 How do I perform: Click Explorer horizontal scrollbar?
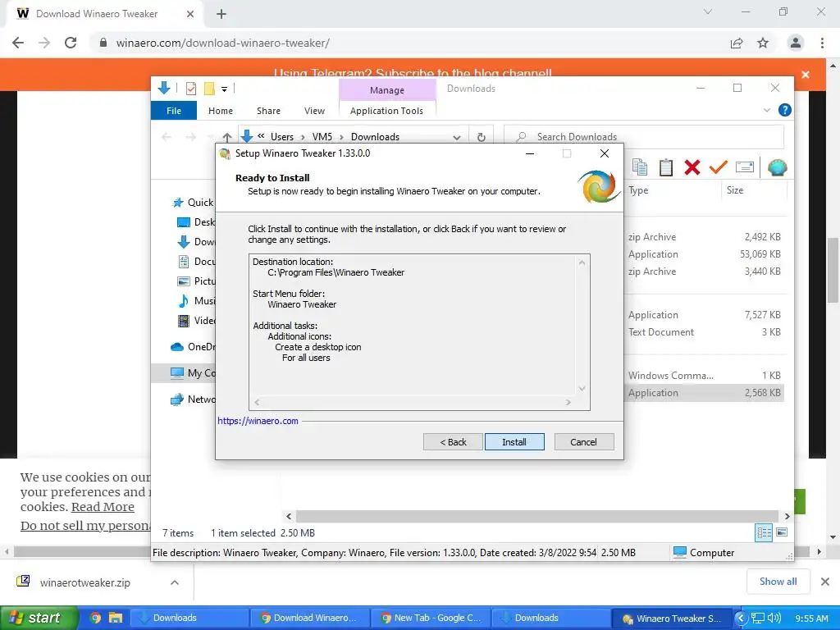(x=536, y=517)
